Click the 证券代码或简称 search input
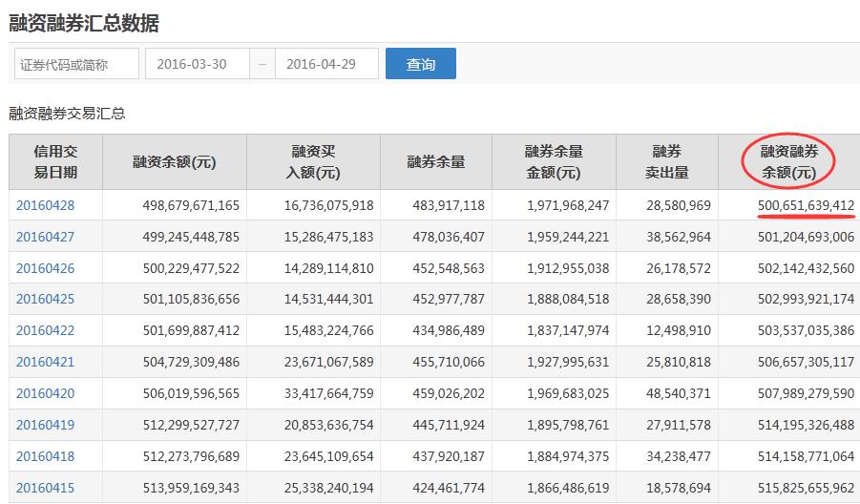 [x=76, y=64]
